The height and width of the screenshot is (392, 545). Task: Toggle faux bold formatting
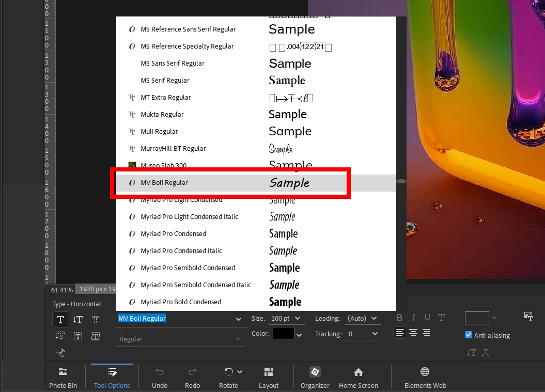click(399, 318)
